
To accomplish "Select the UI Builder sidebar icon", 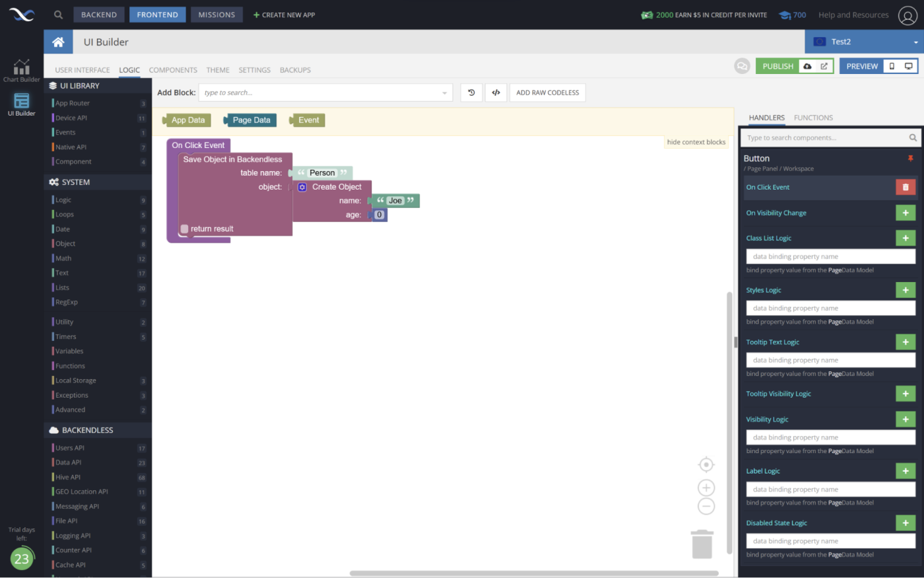I will click(x=21, y=104).
